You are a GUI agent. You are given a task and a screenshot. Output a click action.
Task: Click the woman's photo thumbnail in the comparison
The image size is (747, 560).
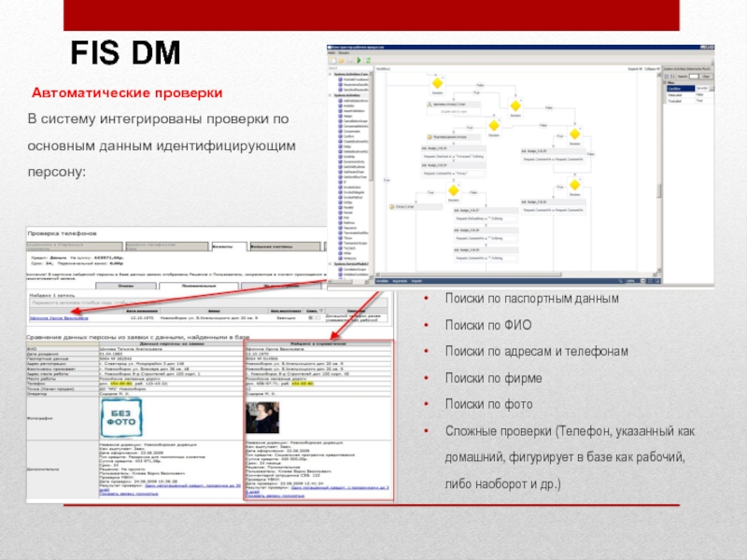point(262,417)
